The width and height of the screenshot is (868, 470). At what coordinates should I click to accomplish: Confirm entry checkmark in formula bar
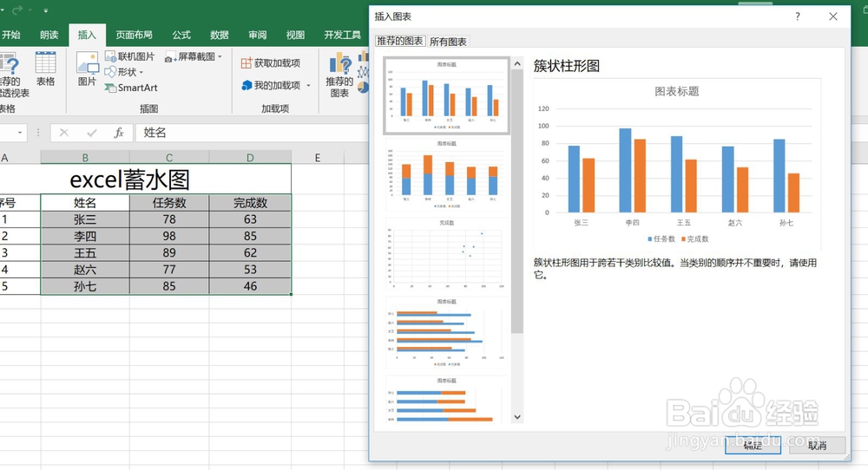tap(91, 133)
